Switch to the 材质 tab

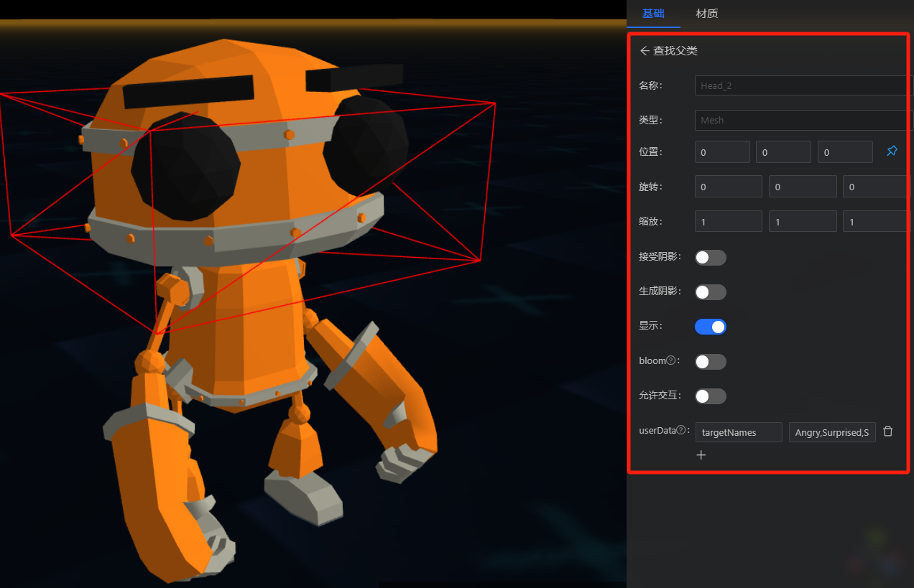(706, 14)
